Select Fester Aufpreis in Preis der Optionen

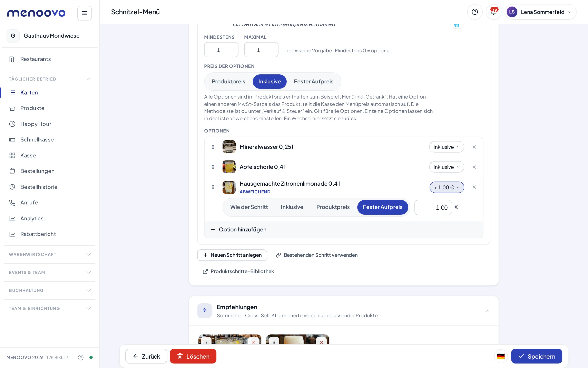313,82
